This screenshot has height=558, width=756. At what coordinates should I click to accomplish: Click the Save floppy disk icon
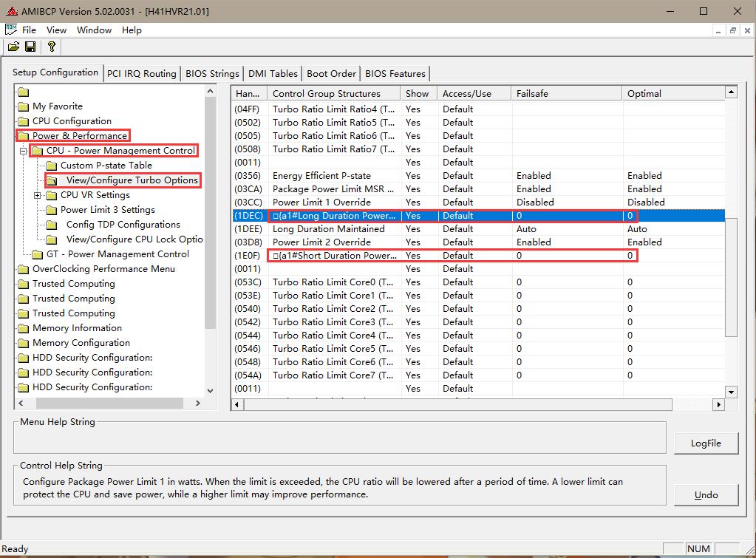click(x=30, y=47)
